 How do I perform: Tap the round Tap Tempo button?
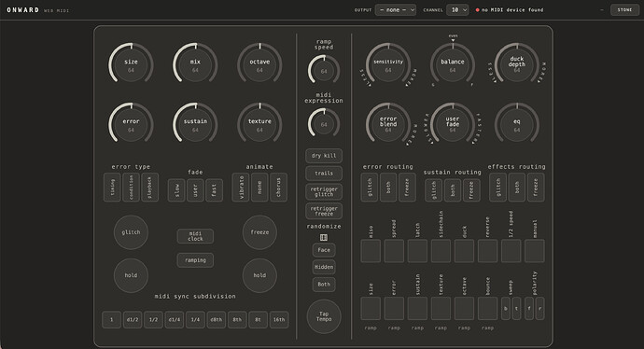pos(324,316)
